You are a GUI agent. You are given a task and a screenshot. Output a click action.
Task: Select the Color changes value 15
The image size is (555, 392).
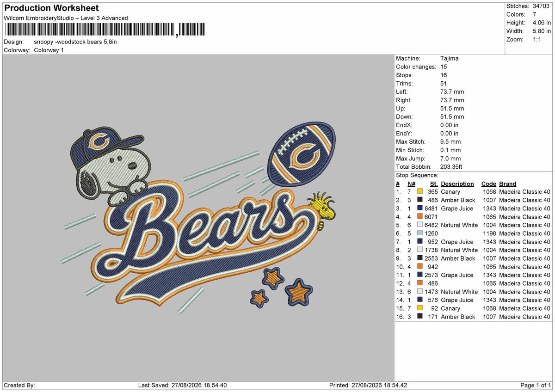pyautogui.click(x=444, y=67)
